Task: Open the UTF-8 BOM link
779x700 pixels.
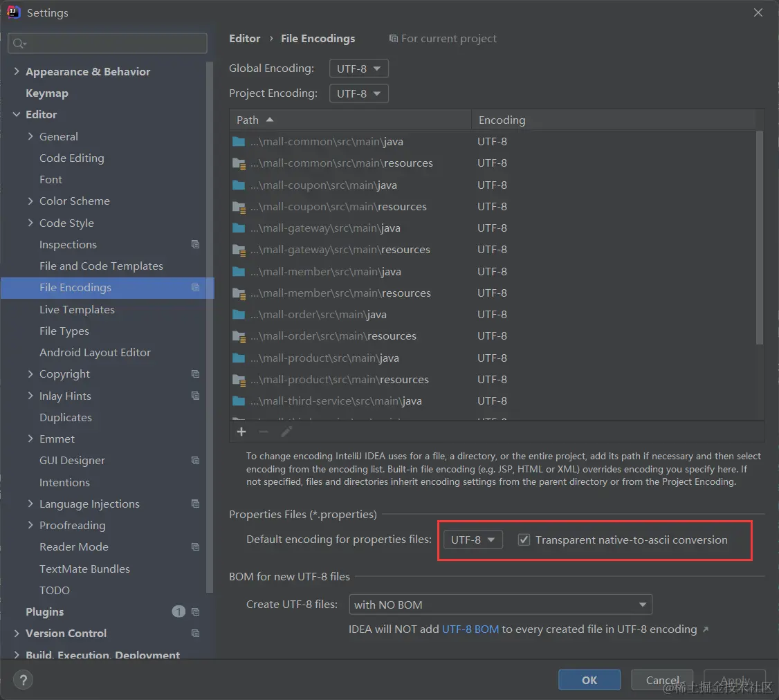Action: [x=470, y=629]
